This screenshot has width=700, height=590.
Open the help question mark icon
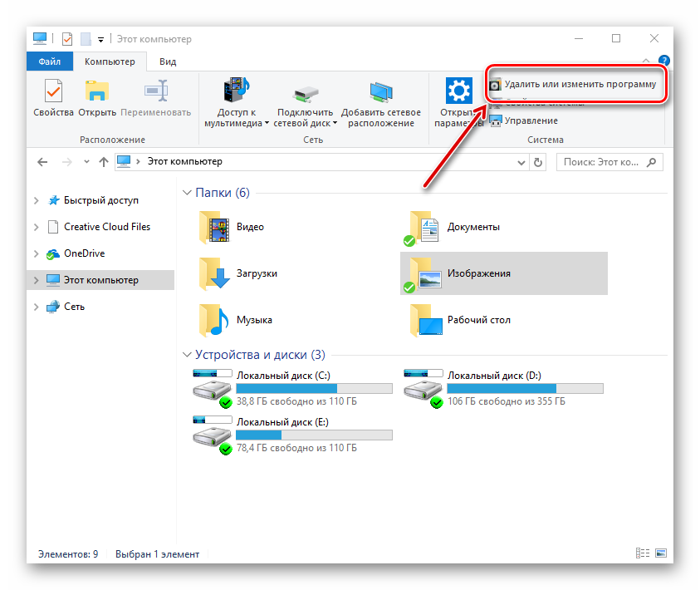663,61
